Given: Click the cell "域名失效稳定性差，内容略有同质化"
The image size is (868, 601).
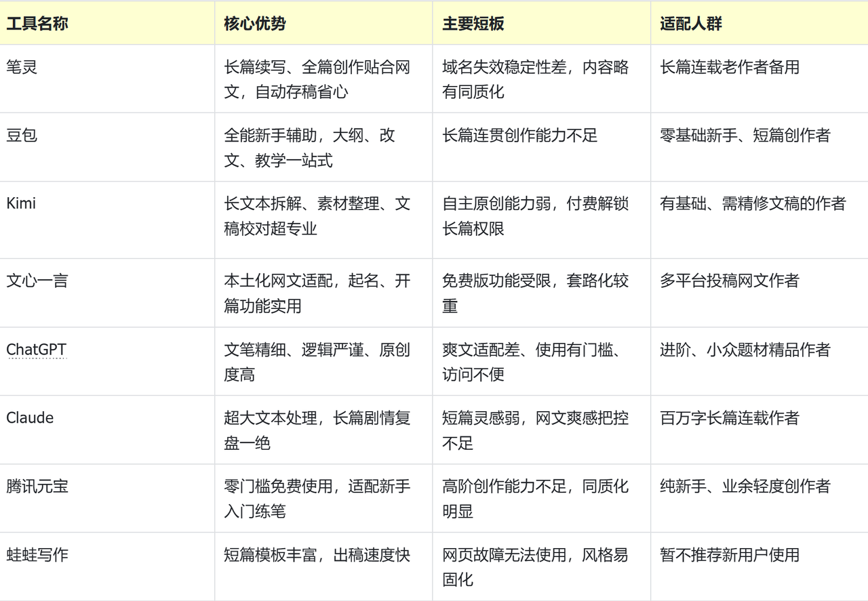Looking at the screenshot, I should pos(542,79).
